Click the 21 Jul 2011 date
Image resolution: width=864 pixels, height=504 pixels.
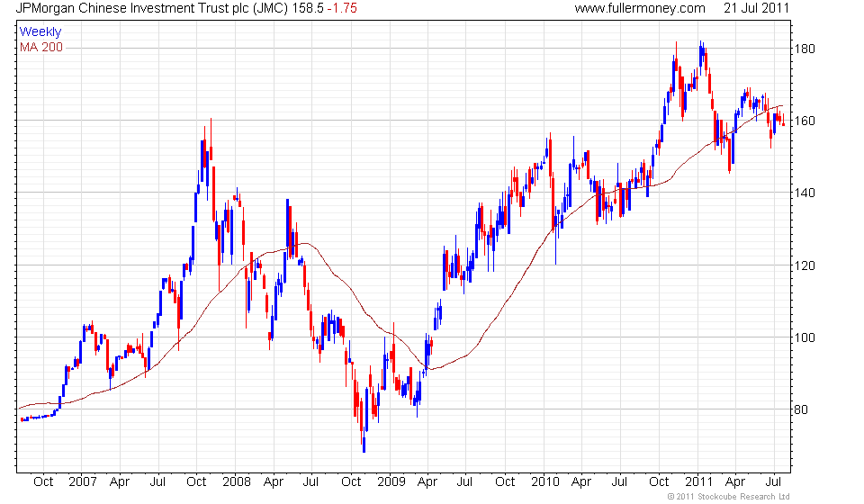756,8
